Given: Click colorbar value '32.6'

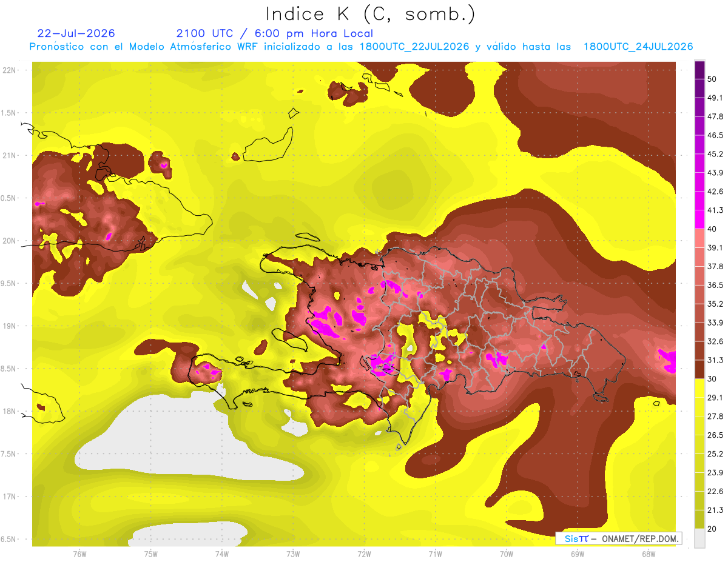Looking at the screenshot, I should 715,341.
